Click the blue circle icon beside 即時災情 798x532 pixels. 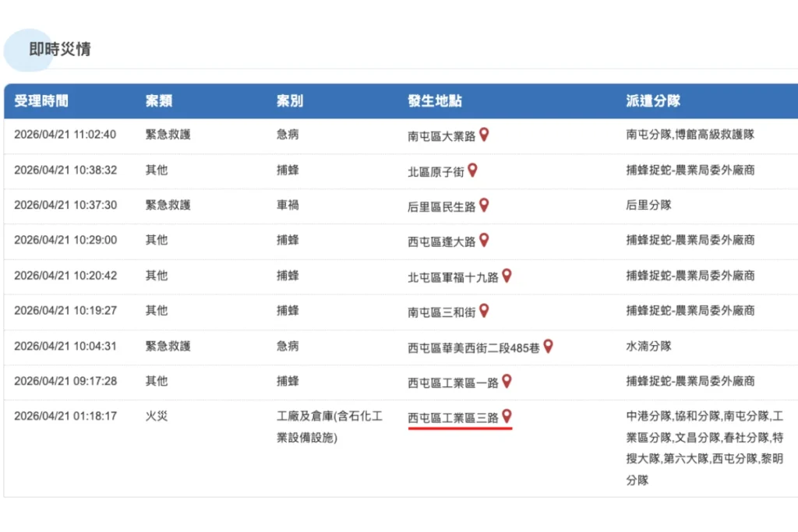point(29,50)
